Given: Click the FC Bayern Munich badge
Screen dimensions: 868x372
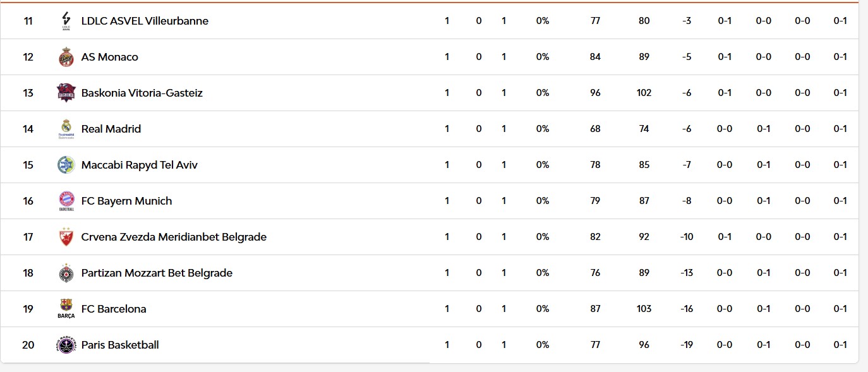Looking at the screenshot, I should pyautogui.click(x=66, y=201).
